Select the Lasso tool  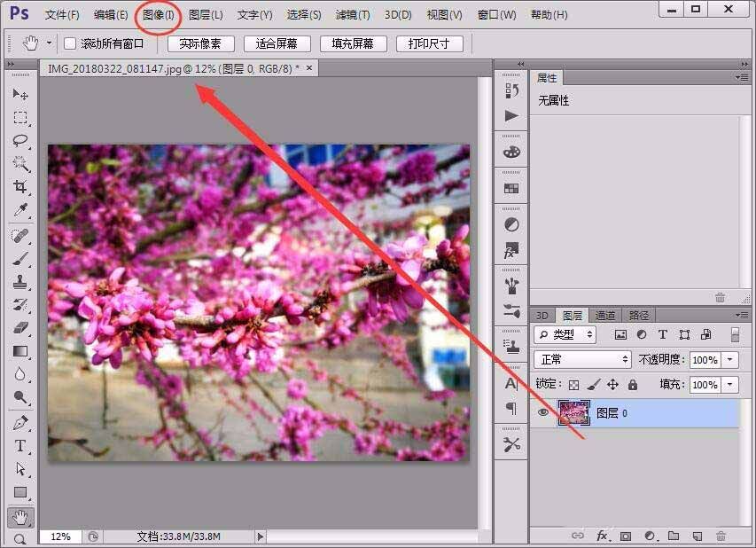coord(19,141)
